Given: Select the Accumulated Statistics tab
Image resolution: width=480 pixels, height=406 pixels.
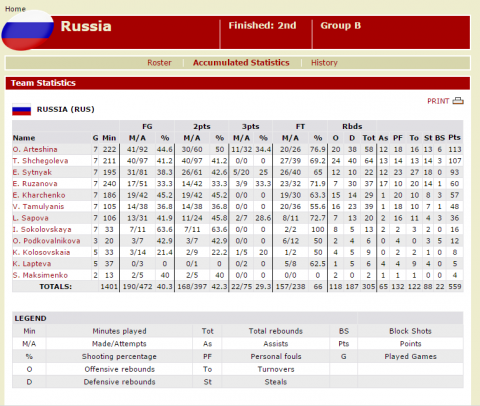Looking at the screenshot, I should point(241,63).
